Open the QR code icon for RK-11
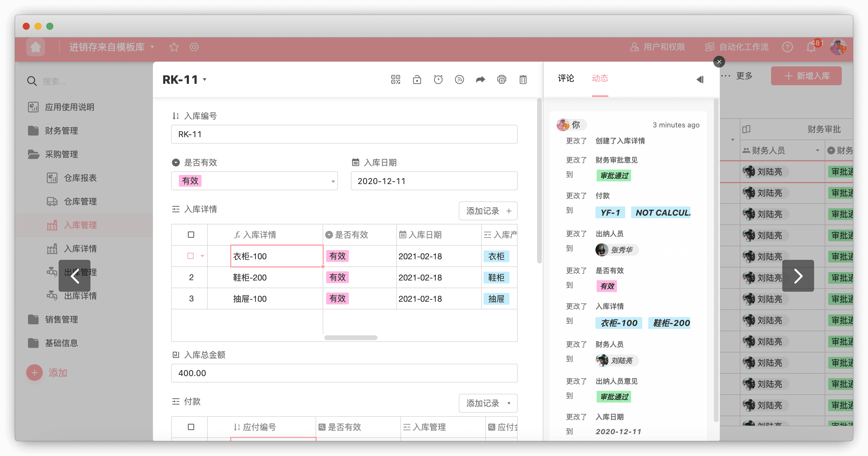The height and width of the screenshot is (456, 868). tap(396, 80)
